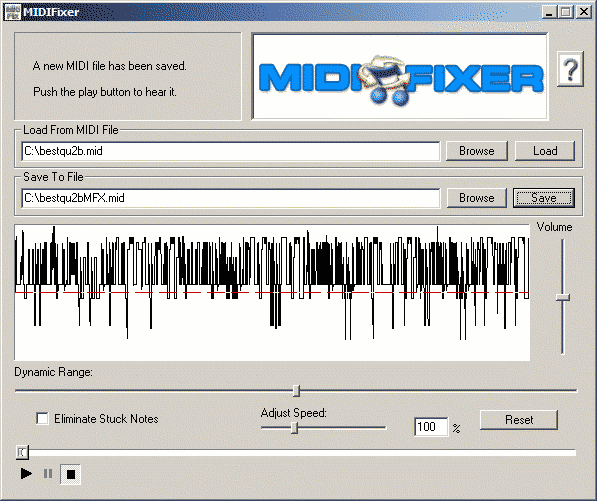Start playback with the play button
597x501 pixels.
tap(26, 474)
